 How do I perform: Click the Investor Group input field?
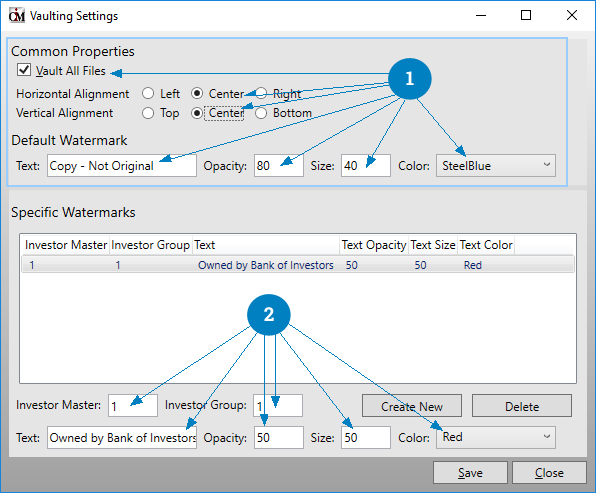[278, 406]
